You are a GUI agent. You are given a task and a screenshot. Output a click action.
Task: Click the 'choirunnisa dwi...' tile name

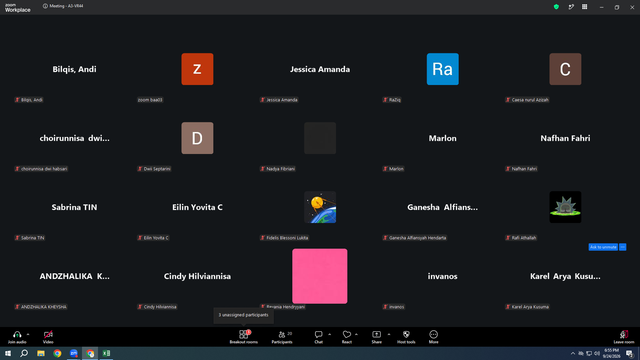tap(74, 138)
